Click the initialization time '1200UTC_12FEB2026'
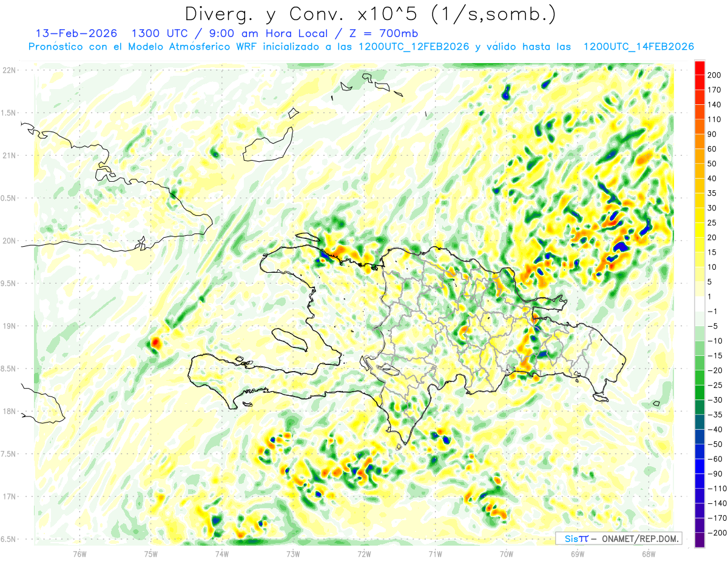The height and width of the screenshot is (562, 728). 414,47
